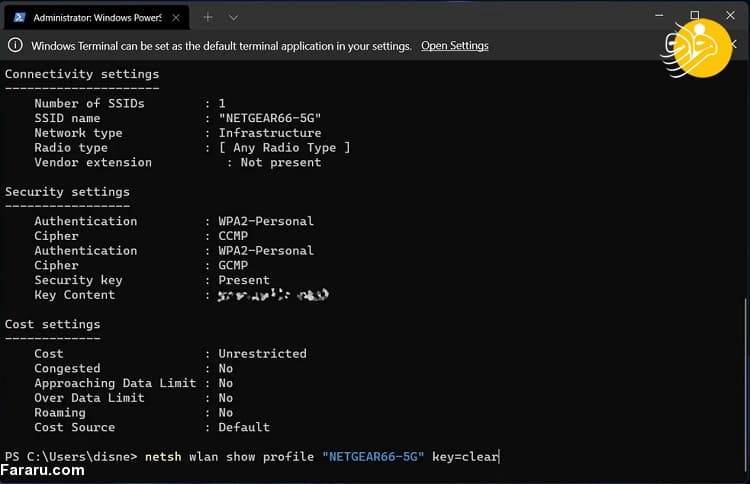This screenshot has width=750, height=484.
Task: Click the default terminal notification message
Action: click(x=220, y=46)
